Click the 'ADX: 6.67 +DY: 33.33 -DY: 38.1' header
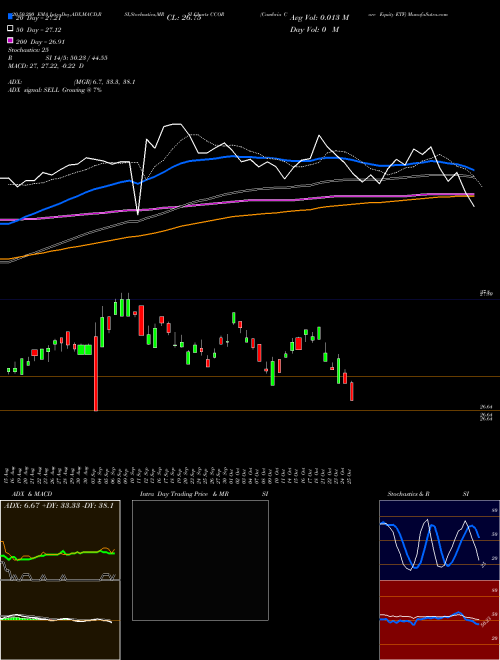Image resolution: width=500 pixels, height=660 pixels. click(59, 505)
